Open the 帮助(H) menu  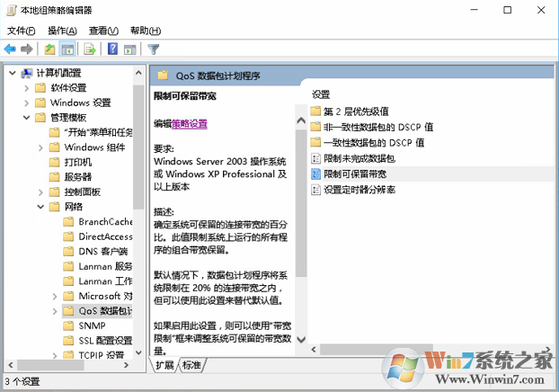(146, 31)
